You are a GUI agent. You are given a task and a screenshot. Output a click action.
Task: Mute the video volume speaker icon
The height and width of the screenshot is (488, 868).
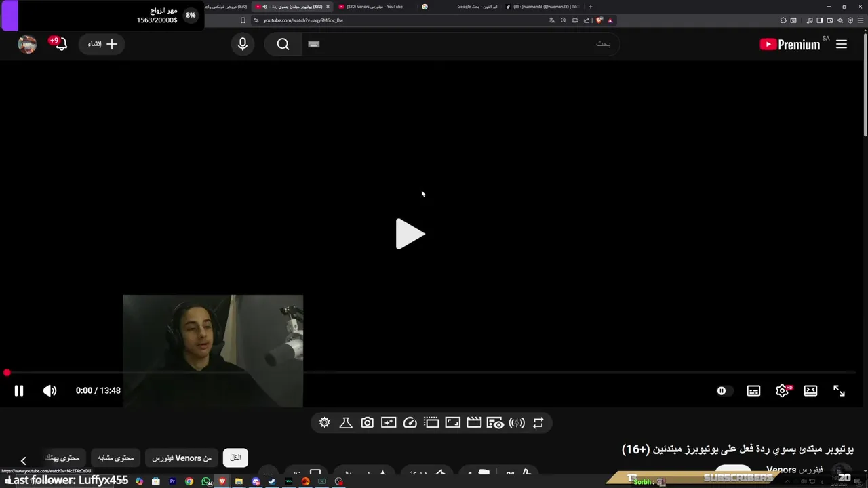tap(50, 390)
